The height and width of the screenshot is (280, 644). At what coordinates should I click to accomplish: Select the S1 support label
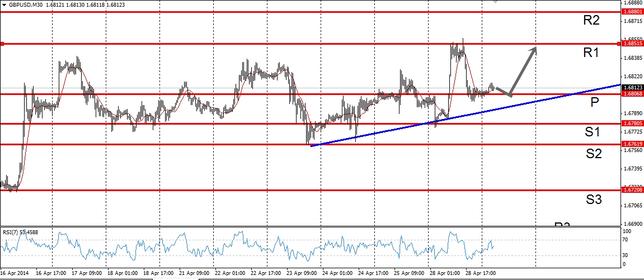[x=593, y=132]
